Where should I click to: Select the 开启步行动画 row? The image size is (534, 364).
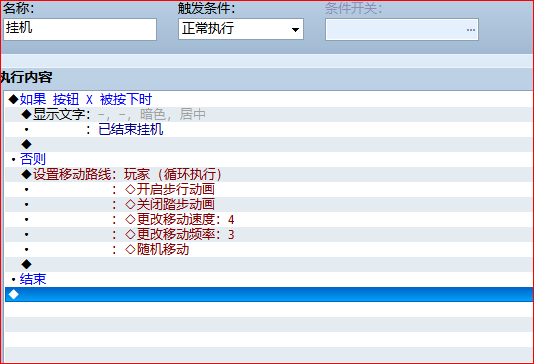pos(269,189)
